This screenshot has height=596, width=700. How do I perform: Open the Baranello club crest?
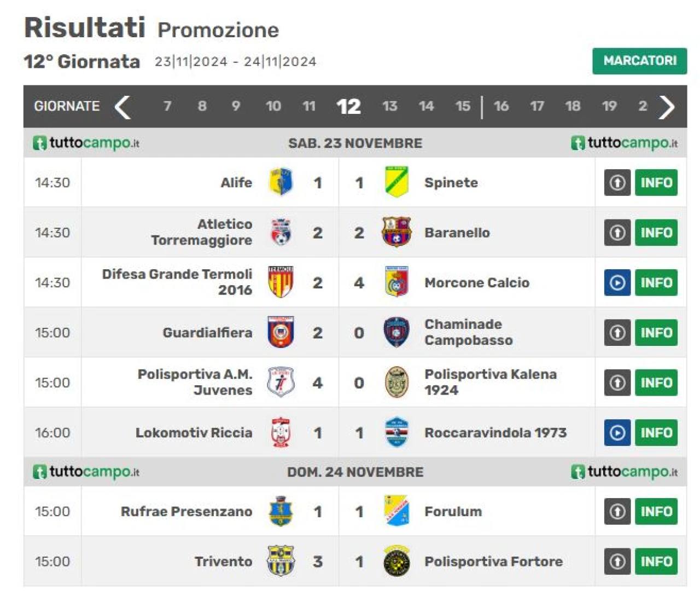[x=396, y=232]
